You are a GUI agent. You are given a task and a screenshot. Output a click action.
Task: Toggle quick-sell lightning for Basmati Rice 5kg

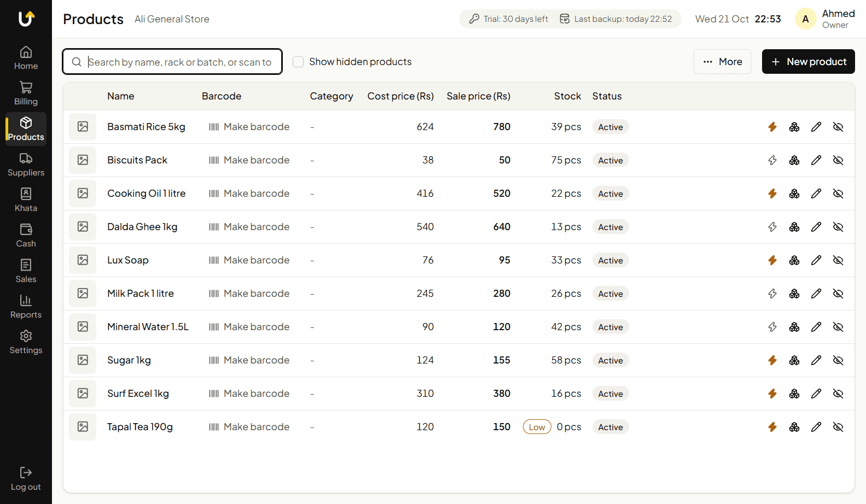coord(772,127)
